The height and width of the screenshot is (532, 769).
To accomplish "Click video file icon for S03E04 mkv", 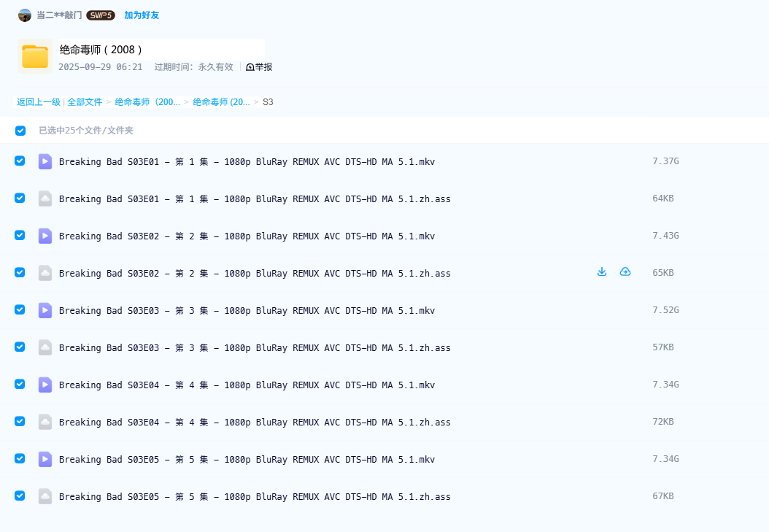I will pyautogui.click(x=45, y=385).
